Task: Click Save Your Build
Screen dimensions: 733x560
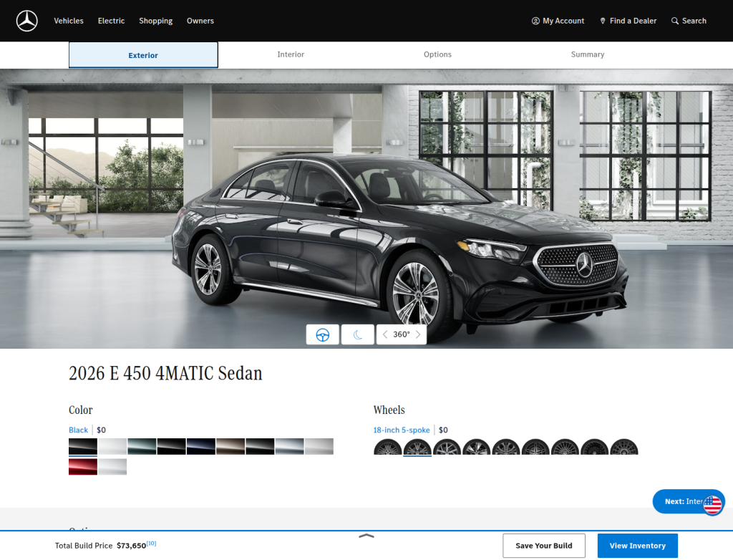Action: (544, 546)
